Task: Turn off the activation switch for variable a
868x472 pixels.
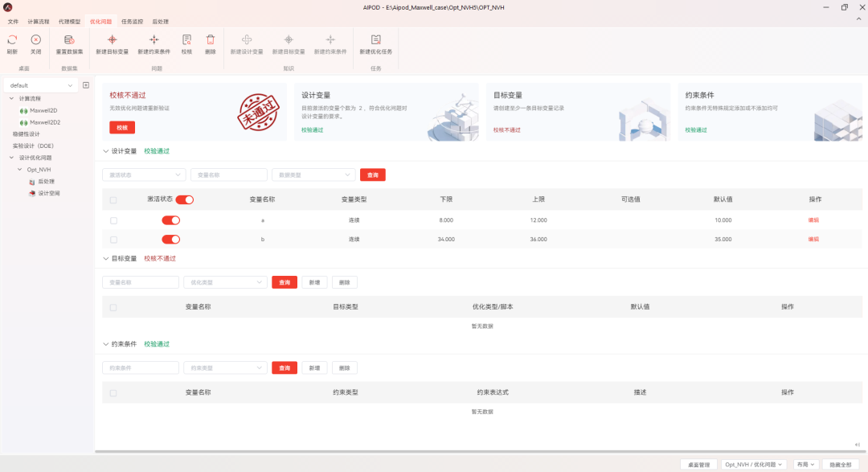Action: pyautogui.click(x=171, y=220)
